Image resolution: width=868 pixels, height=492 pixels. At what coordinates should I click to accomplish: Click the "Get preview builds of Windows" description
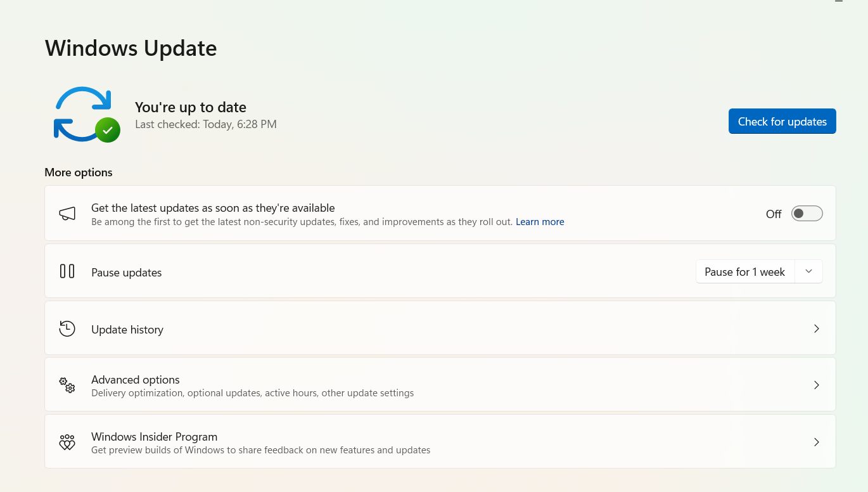[261, 450]
